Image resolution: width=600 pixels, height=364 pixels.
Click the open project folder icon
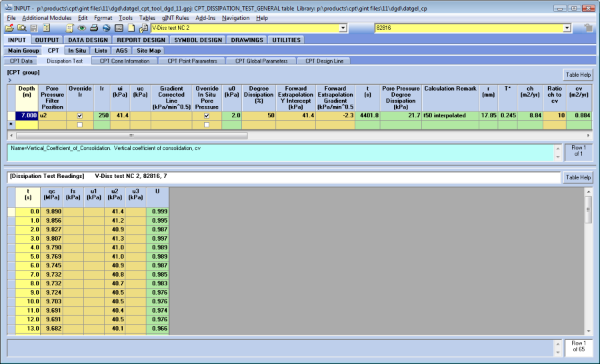[9, 28]
